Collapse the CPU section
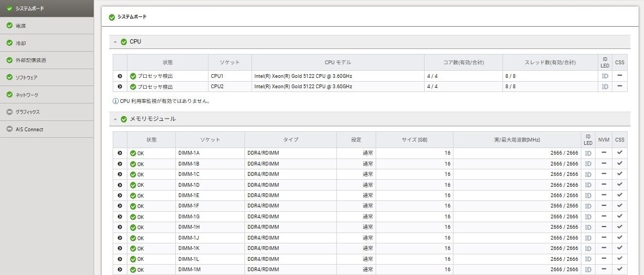The height and width of the screenshot is (275, 644). 115,42
